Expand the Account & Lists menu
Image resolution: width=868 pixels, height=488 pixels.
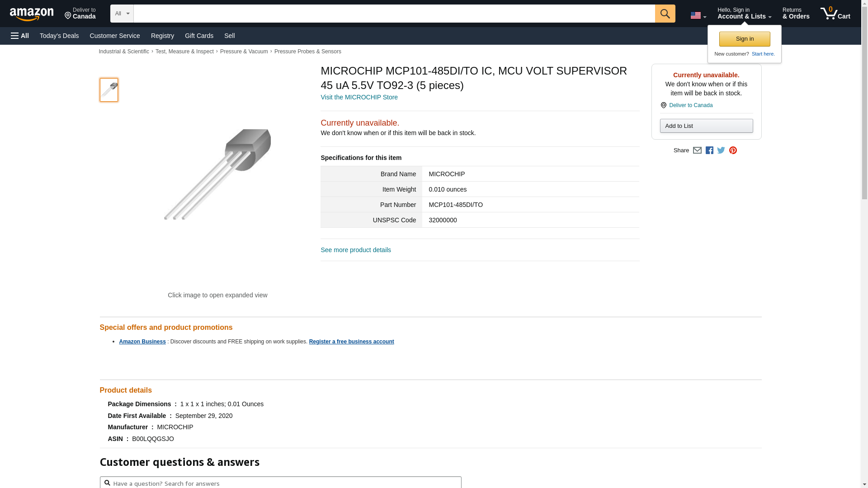tap(744, 14)
